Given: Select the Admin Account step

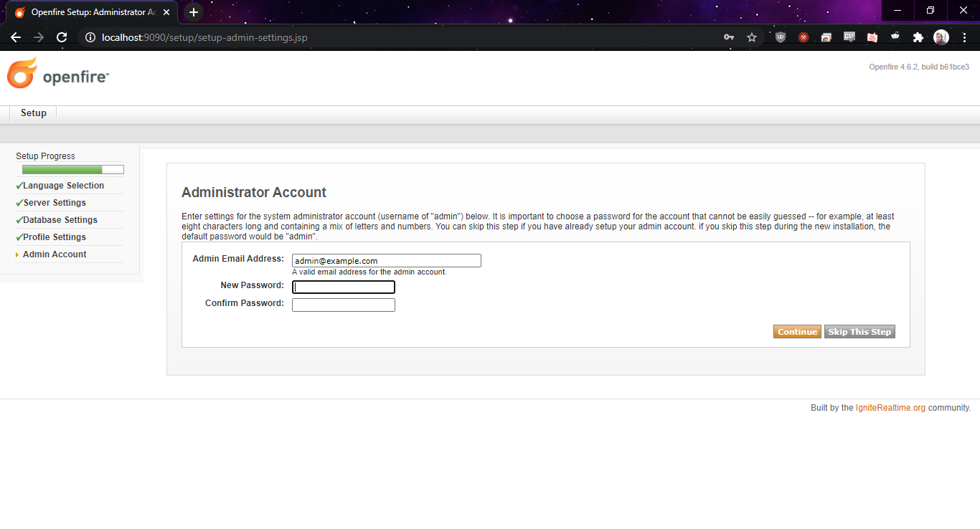Looking at the screenshot, I should coord(55,254).
